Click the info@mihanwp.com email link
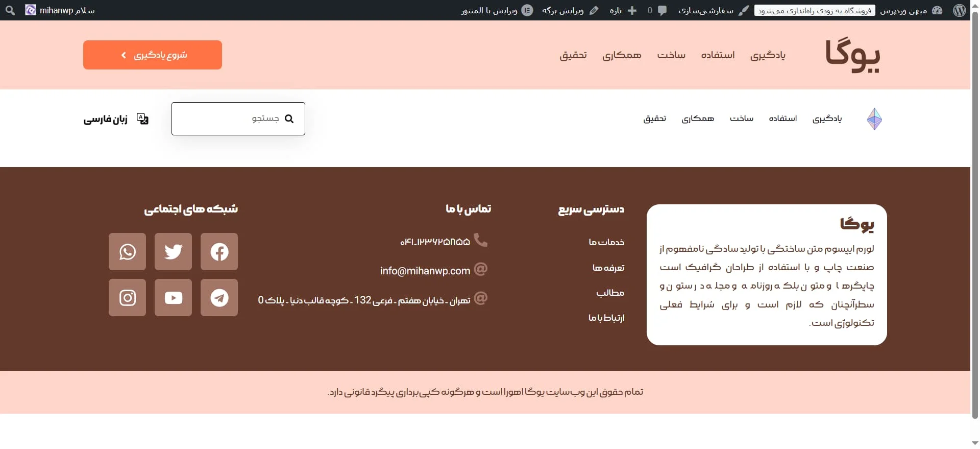The width and height of the screenshot is (980, 449). [x=425, y=271]
